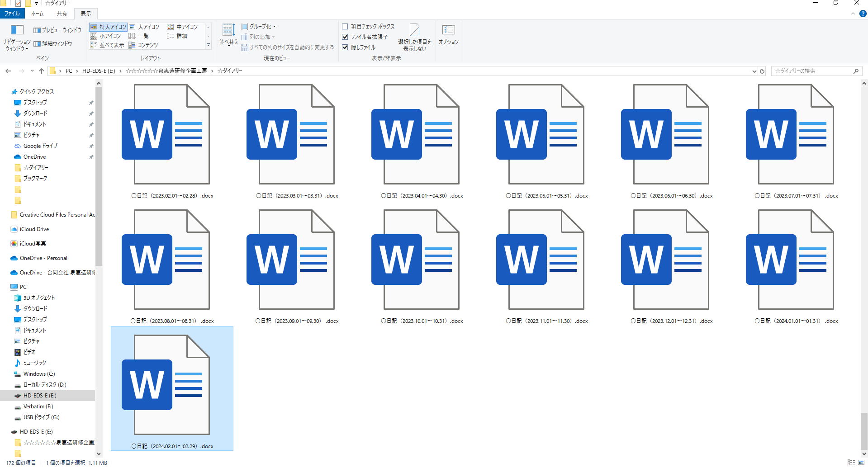Open ☆ダイアリー folder in Quick access
The image size is (868, 468).
click(x=36, y=168)
